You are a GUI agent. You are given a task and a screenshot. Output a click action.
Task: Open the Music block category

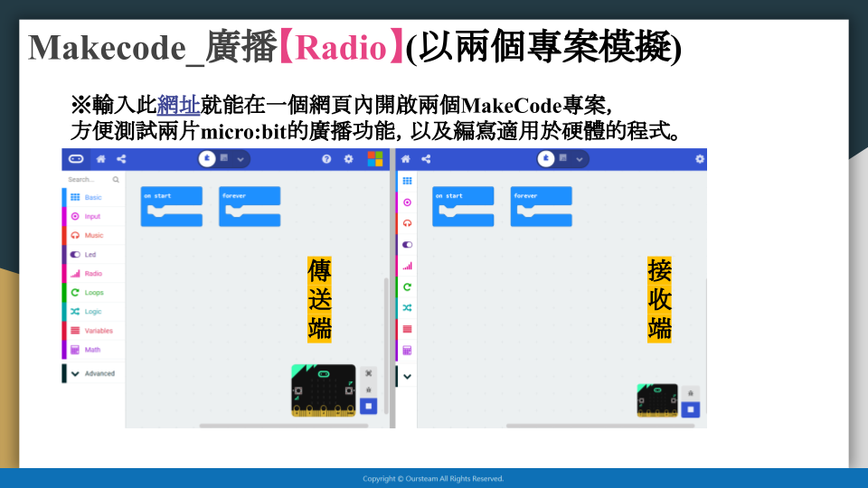(93, 235)
